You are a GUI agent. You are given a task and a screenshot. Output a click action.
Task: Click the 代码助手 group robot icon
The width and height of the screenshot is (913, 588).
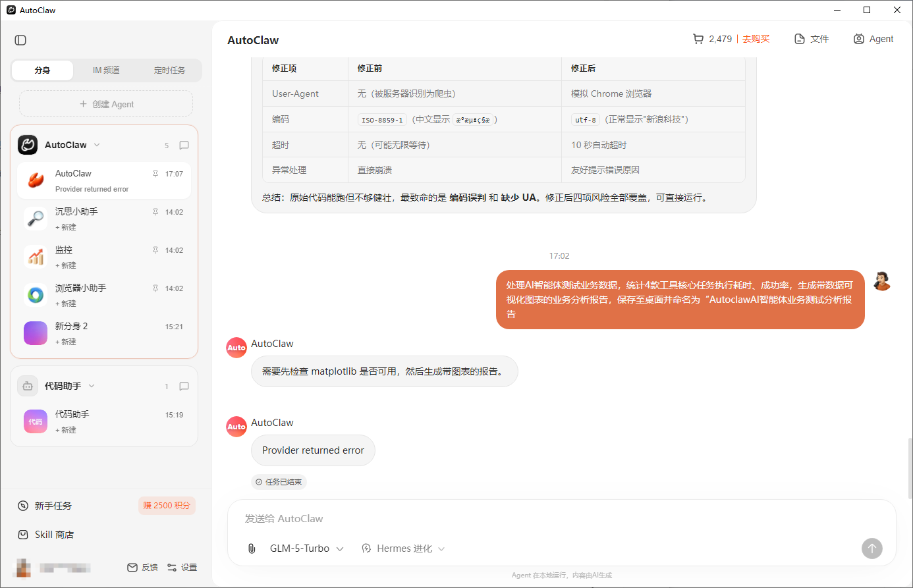click(x=28, y=386)
